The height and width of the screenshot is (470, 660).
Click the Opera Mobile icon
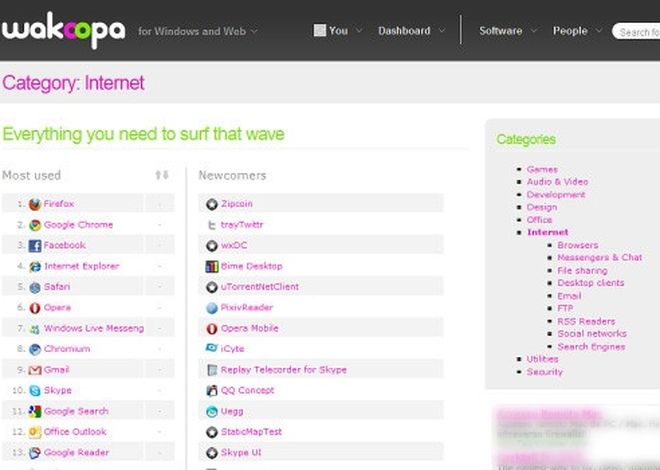tap(212, 329)
